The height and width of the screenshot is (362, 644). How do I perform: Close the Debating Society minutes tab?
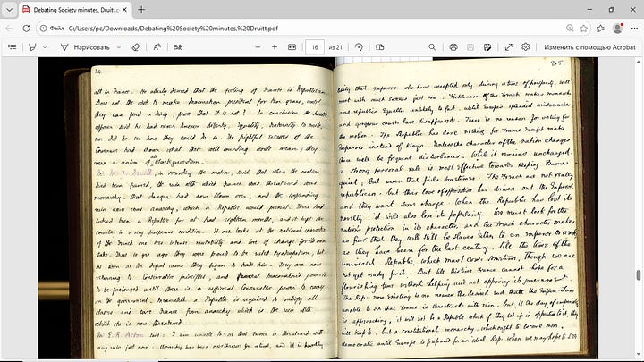click(125, 10)
